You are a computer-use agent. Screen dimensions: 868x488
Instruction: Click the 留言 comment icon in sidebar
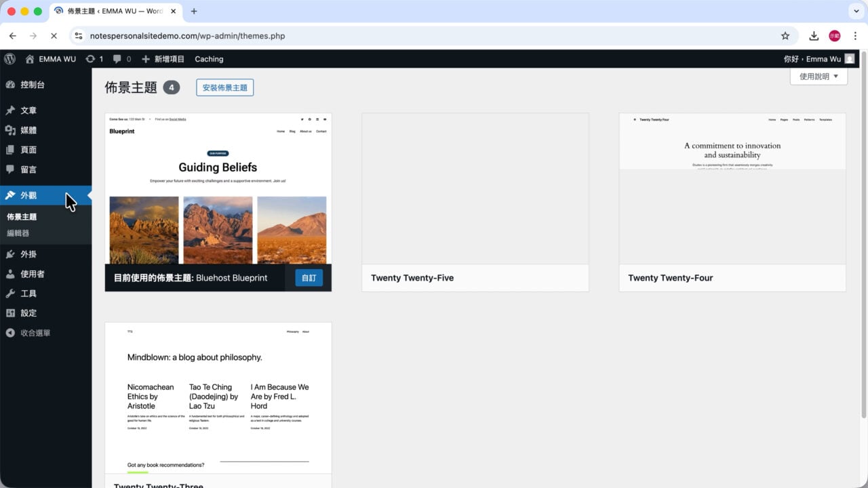coord(10,169)
